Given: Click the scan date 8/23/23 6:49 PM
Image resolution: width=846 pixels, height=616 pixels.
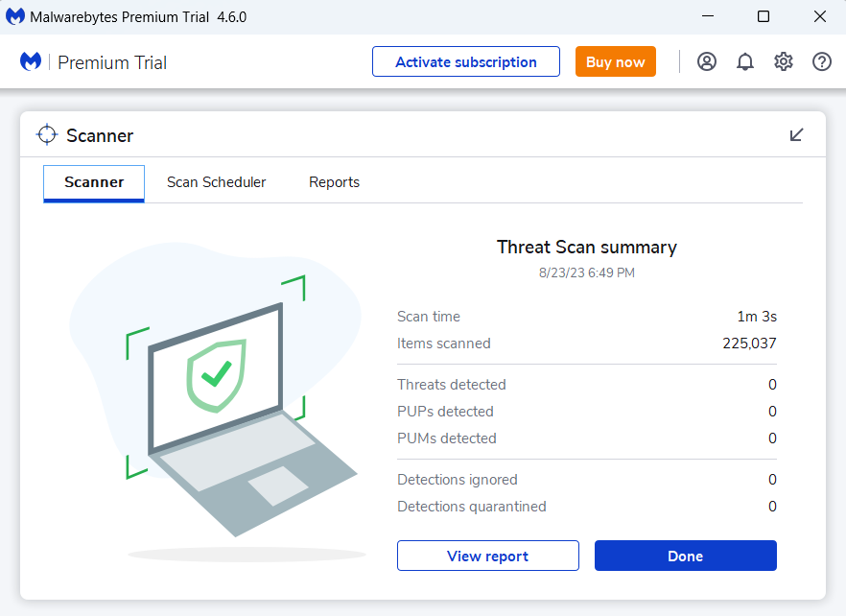Looking at the screenshot, I should [586, 272].
